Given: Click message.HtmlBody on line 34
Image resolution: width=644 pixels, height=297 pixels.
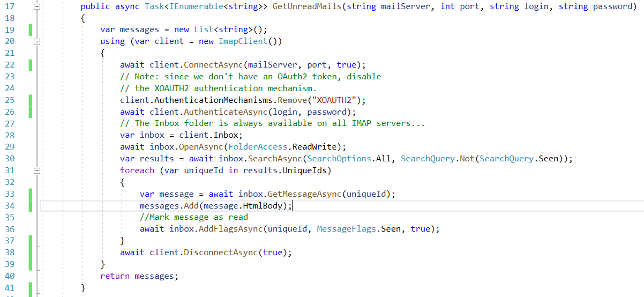Looking at the screenshot, I should coord(243,206).
